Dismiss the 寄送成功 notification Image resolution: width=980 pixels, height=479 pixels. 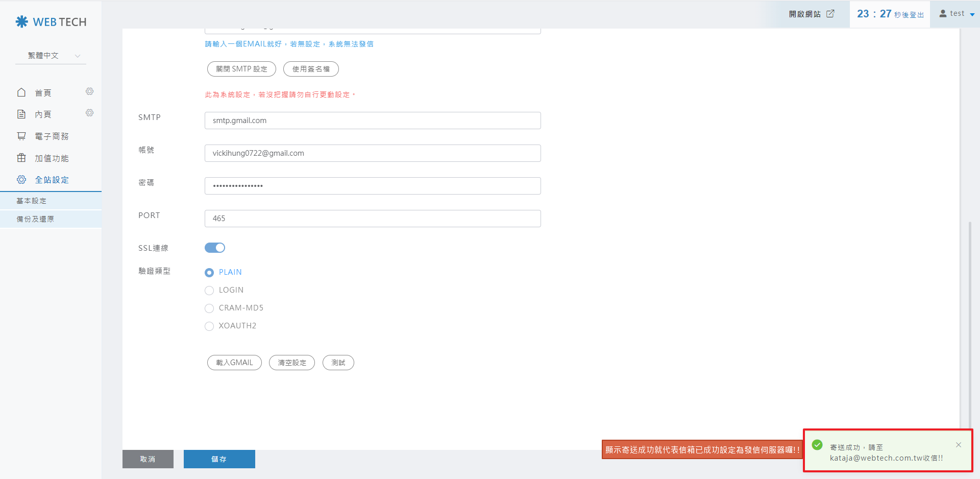point(958,445)
